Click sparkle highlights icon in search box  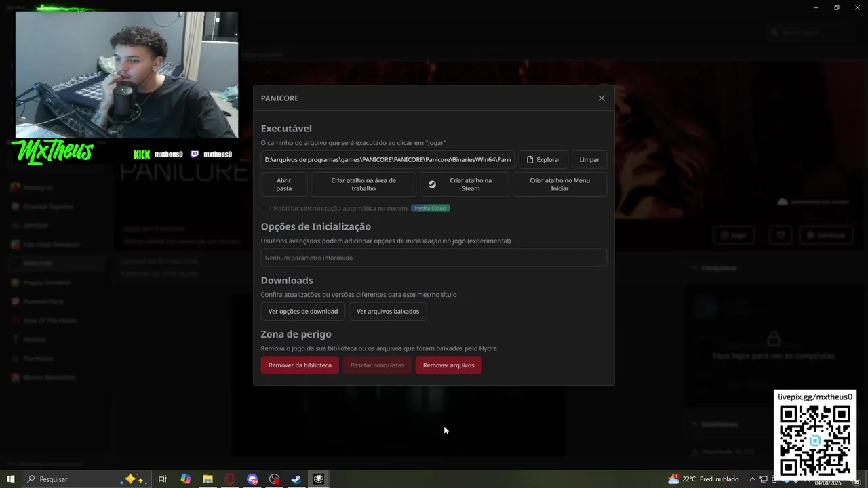132,479
